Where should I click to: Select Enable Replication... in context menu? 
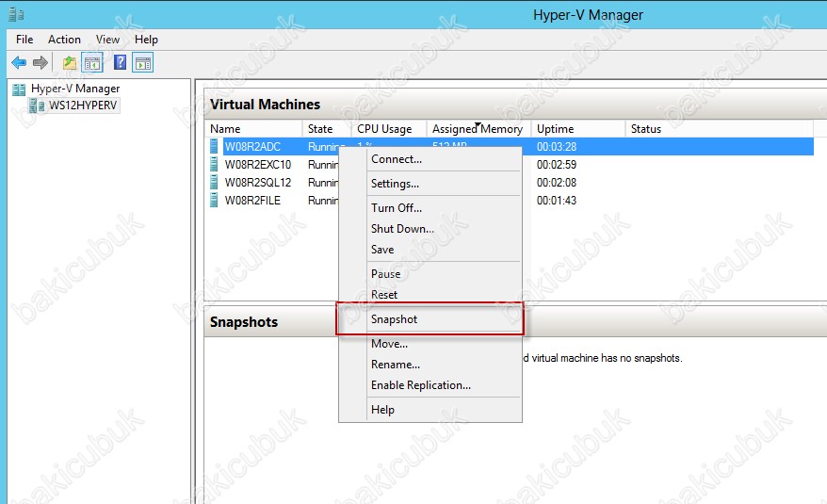point(430,384)
